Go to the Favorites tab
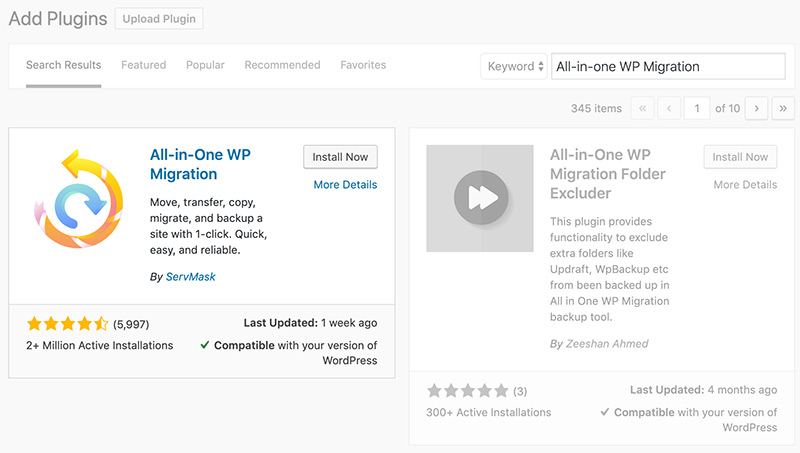The height and width of the screenshot is (453, 800). click(x=363, y=65)
